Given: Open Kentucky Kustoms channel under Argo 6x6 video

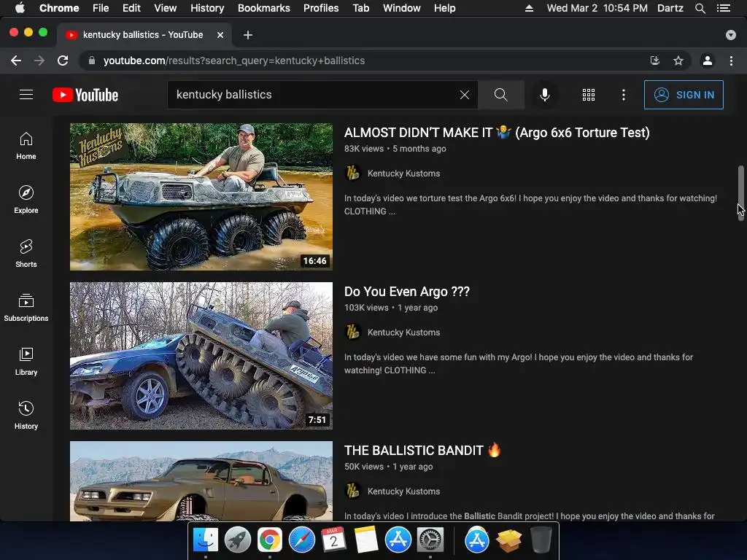Looking at the screenshot, I should coord(403,174).
